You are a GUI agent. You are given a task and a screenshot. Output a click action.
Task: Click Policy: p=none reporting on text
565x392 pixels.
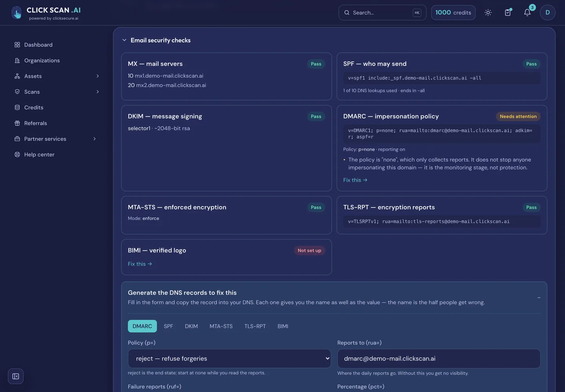(x=374, y=149)
